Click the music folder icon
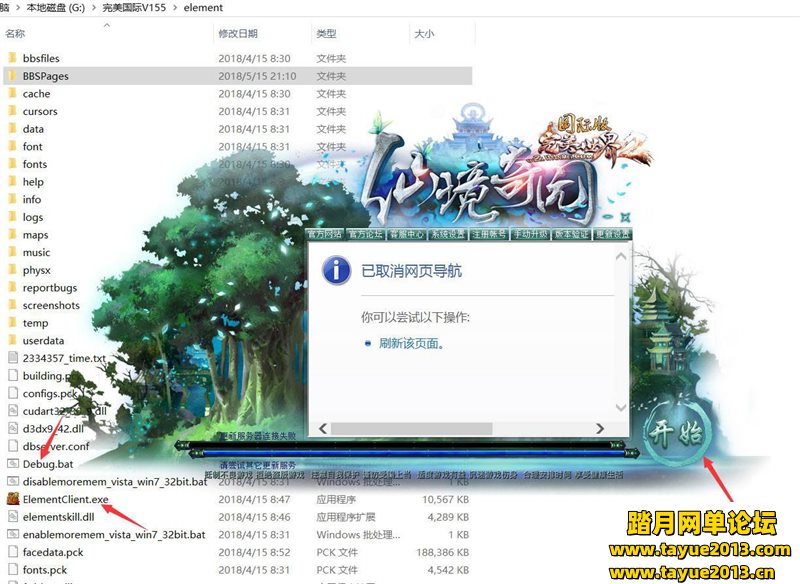800x584 pixels. coord(13,252)
